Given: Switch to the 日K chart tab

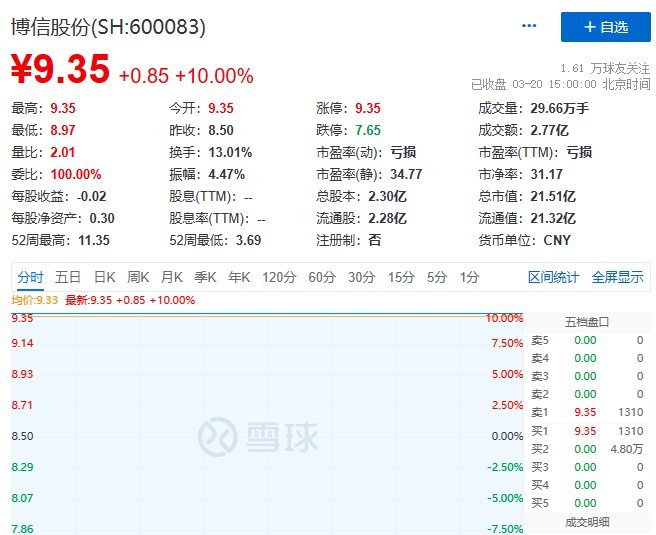Looking at the screenshot, I should tap(105, 277).
